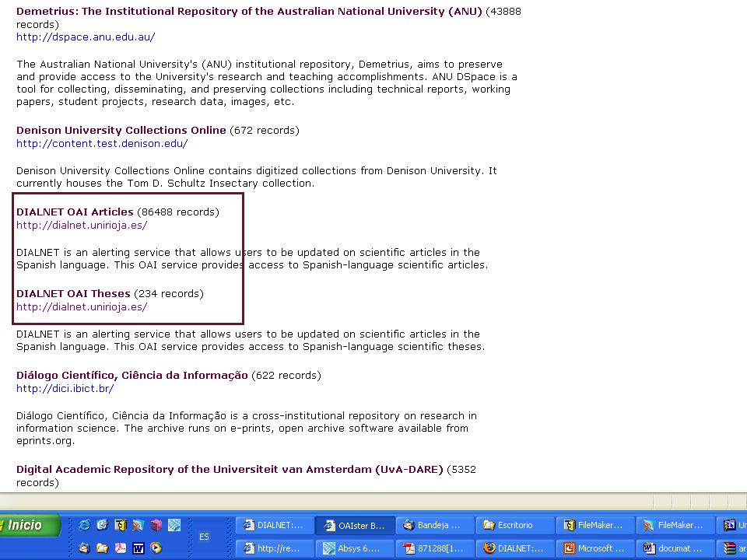Image resolution: width=747 pixels, height=560 pixels.
Task: Select the DIALNET OAI Articles heading
Action: [x=75, y=212]
